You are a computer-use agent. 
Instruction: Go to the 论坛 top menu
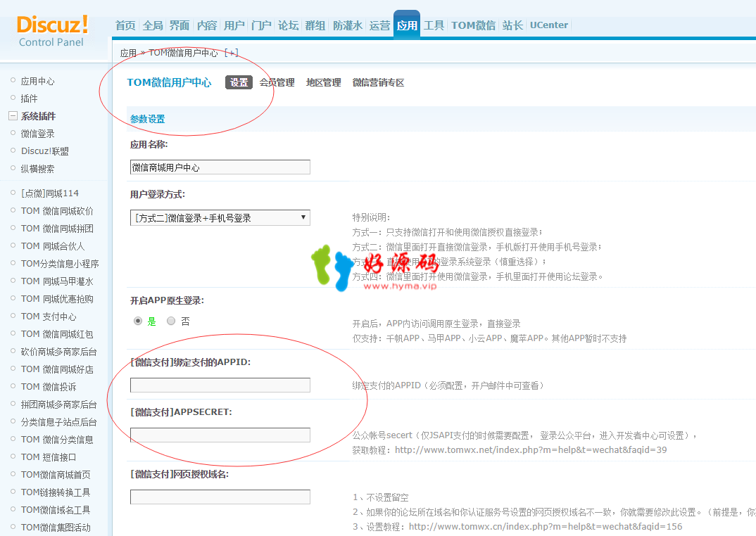pyautogui.click(x=289, y=25)
